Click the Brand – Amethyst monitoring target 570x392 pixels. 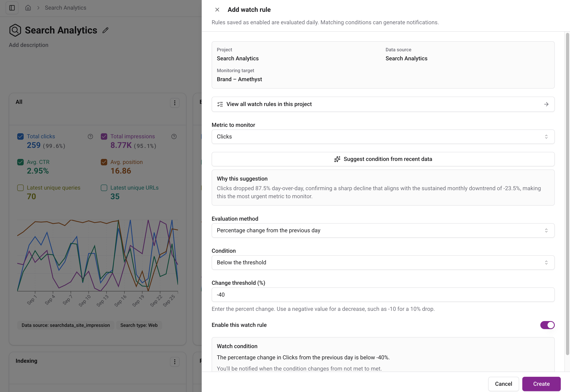tap(239, 79)
